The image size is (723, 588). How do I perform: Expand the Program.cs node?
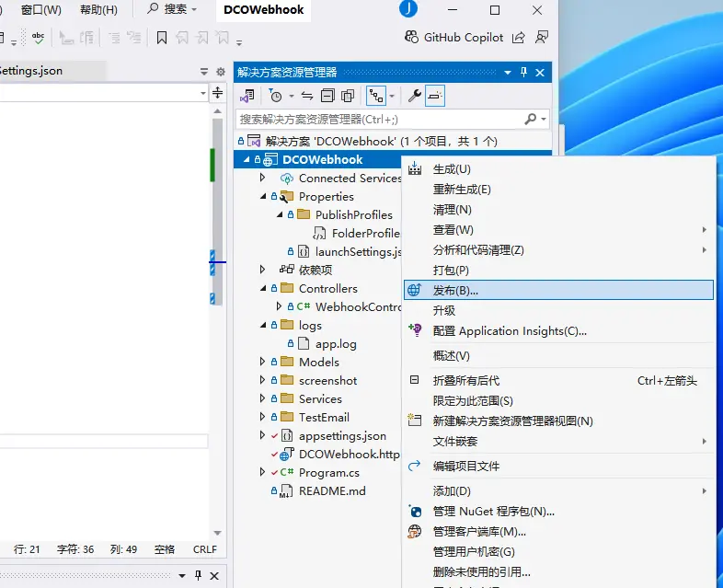click(262, 472)
